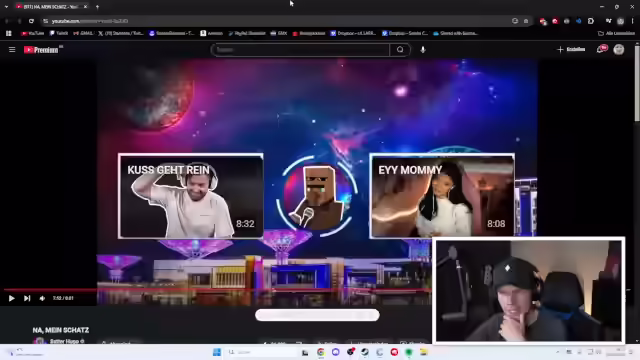
Task: Open Chrome from the taskbar
Action: (x=320, y=352)
